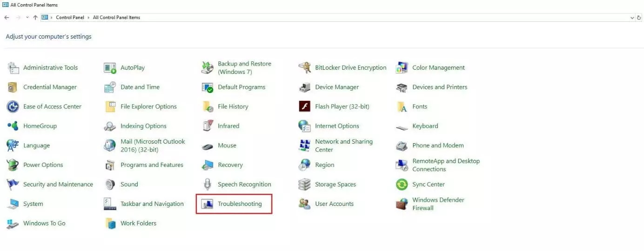Image resolution: width=644 pixels, height=251 pixels.
Task: Refresh the Control Panel view
Action: [x=639, y=18]
